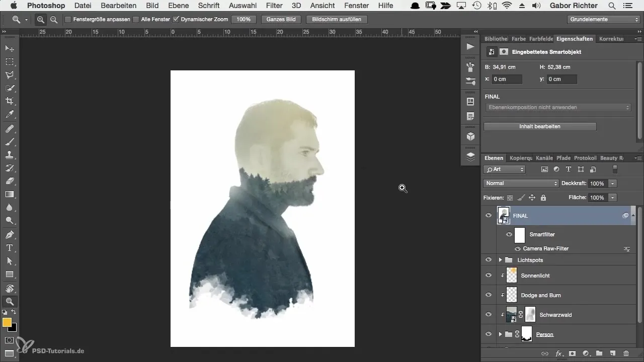This screenshot has width=644, height=362.
Task: Open the zoom tool preset picker arrow
Action: [x=26, y=20]
